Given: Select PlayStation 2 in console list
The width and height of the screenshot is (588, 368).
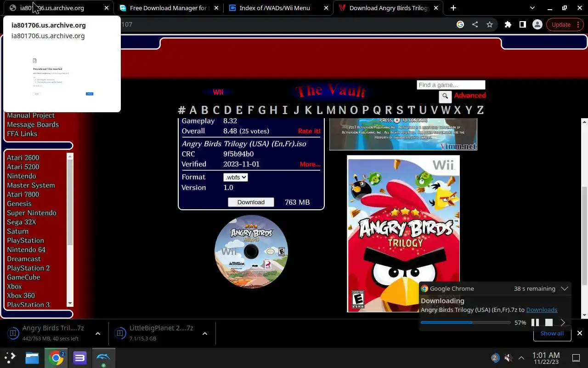Looking at the screenshot, I should pos(28,268).
